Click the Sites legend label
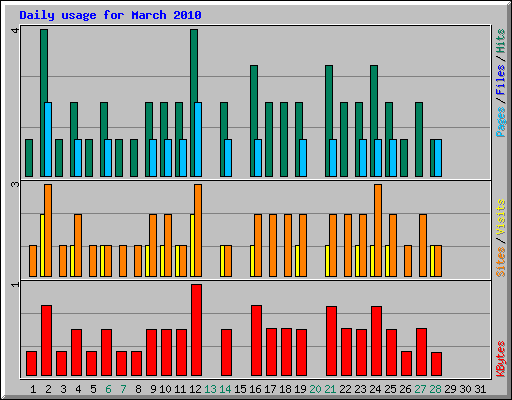This screenshot has height=400, width=512. 500,262
